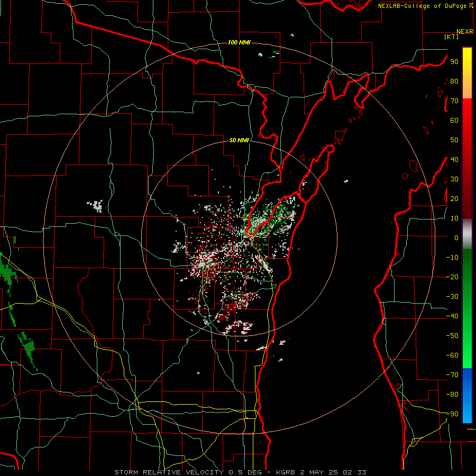Click the "90" value on the velocity scale
This screenshot has height=476, width=476.
454,62
